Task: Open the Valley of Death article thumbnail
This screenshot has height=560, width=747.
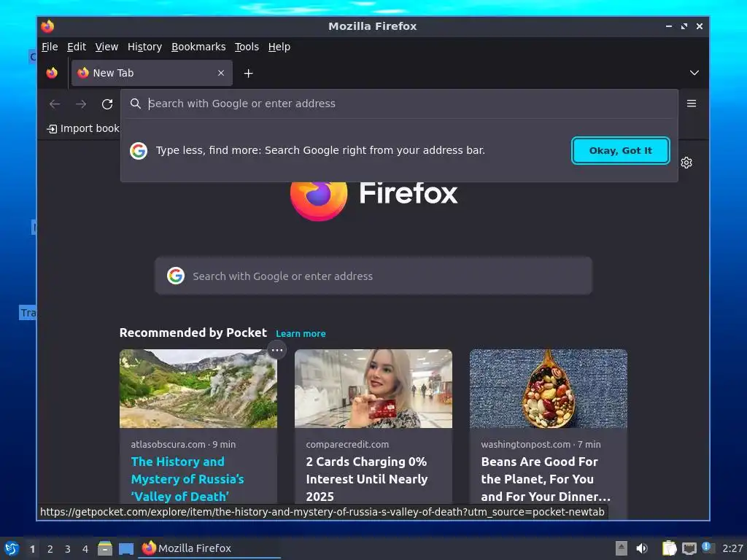Action: tap(198, 389)
